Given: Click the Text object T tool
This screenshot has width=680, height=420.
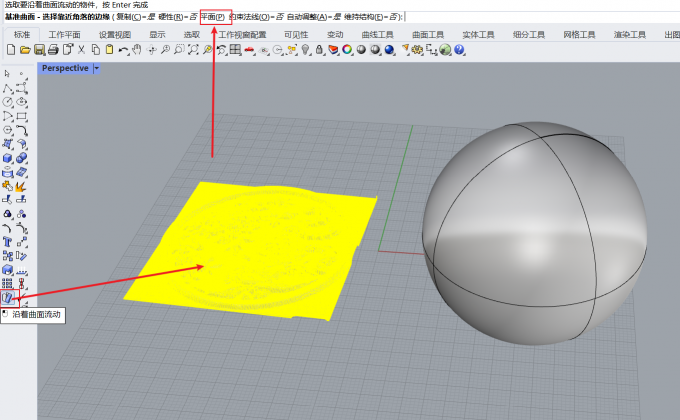Looking at the screenshot, I should click(7, 242).
